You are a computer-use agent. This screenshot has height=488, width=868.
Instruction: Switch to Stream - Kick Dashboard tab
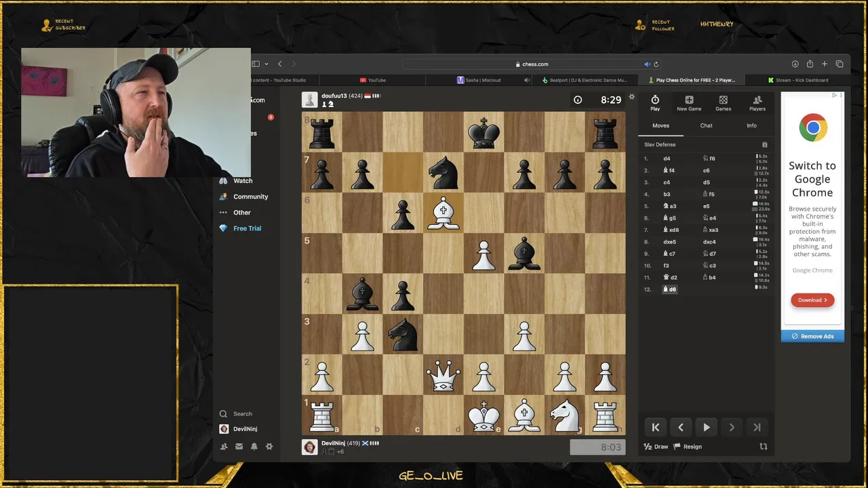pos(798,80)
